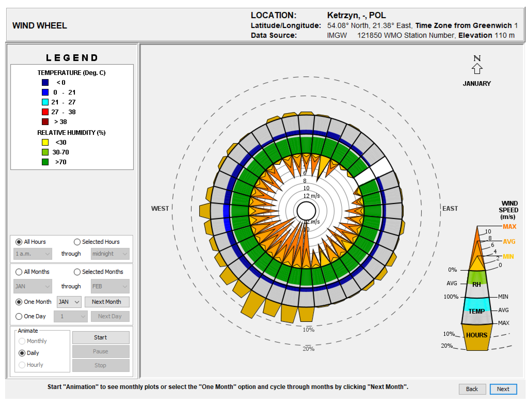Enable Selected Months radio option
Viewport: 532px width, 405px height.
click(77, 272)
